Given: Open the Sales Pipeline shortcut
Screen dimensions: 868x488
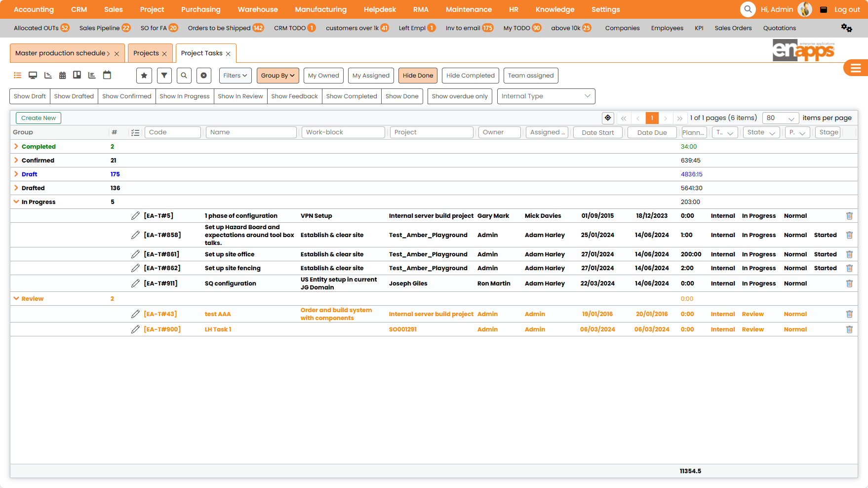Looking at the screenshot, I should tap(105, 28).
